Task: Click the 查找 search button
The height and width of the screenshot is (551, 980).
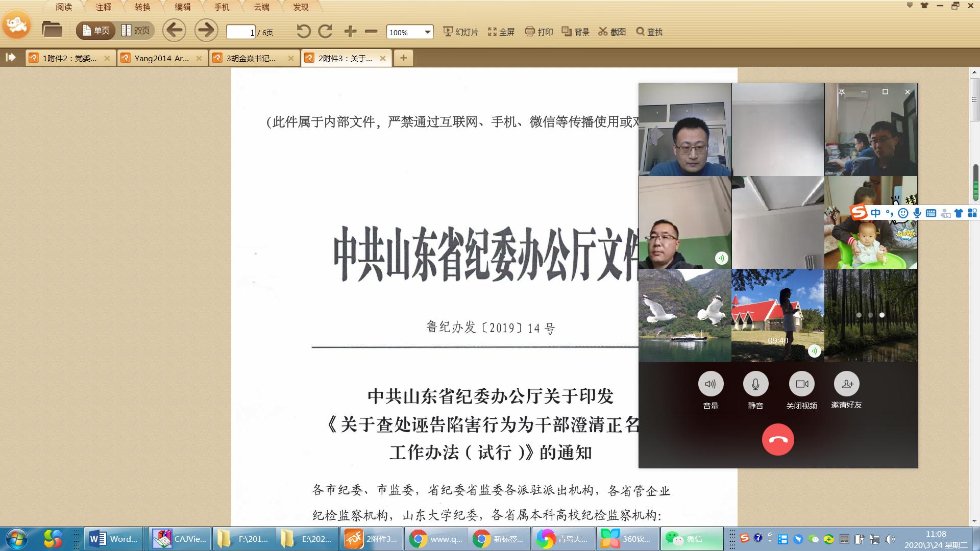Action: pyautogui.click(x=649, y=32)
